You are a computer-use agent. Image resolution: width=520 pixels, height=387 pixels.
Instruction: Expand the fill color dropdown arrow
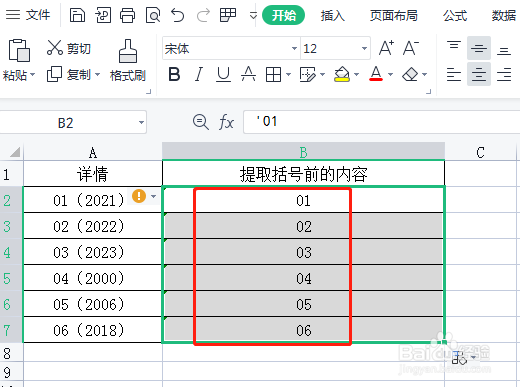click(x=356, y=74)
